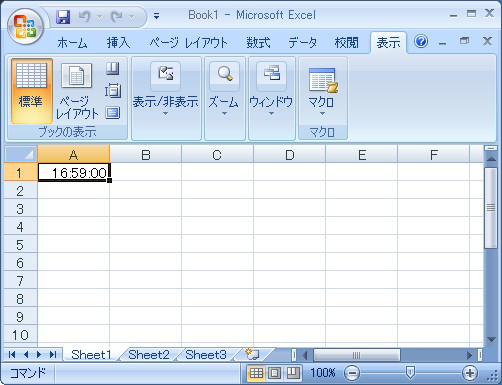The image size is (502, 385).
Task: Switch to page layout view in the status bar
Action: tap(274, 373)
